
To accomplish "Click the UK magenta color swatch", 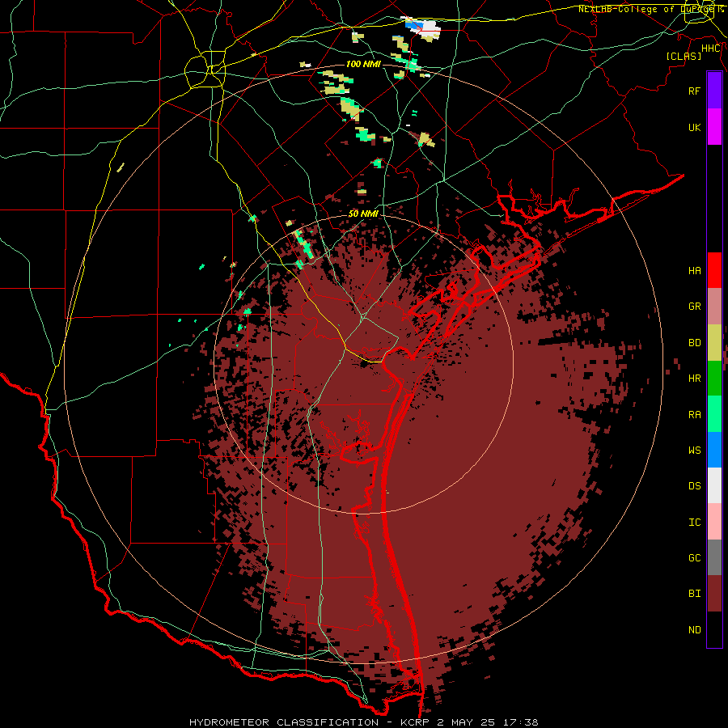I will pos(714,127).
